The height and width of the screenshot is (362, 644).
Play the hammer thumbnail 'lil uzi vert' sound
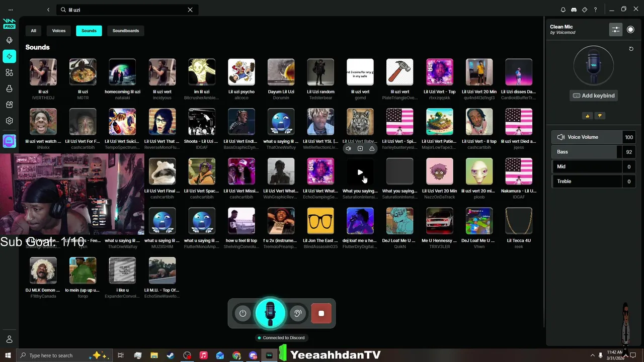tap(400, 72)
